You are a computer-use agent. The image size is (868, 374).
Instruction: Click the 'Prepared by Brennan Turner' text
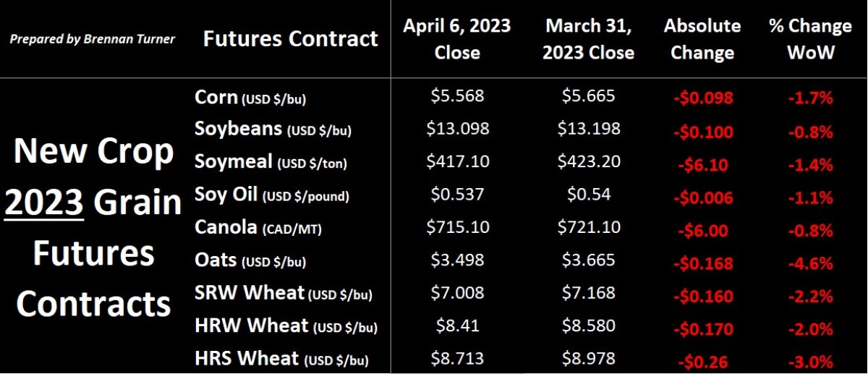pos(92,39)
